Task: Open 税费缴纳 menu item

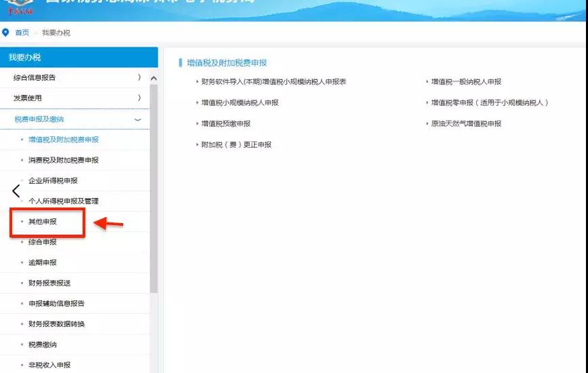Action: (43, 345)
